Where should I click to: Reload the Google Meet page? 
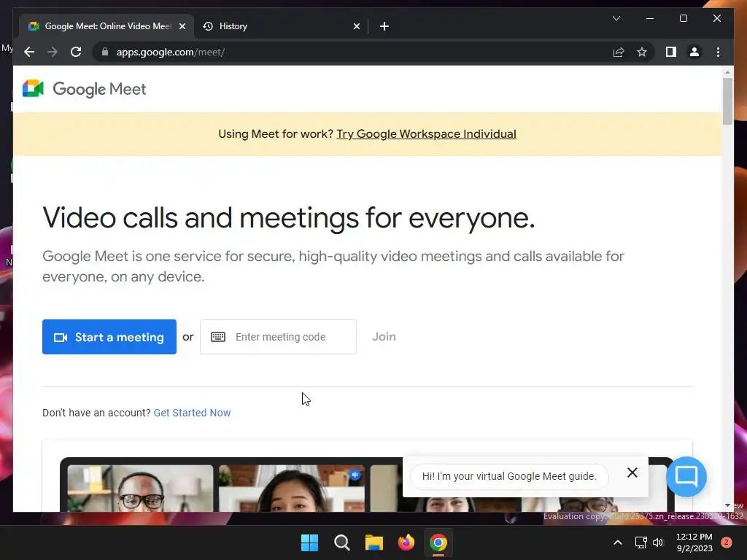click(x=76, y=52)
